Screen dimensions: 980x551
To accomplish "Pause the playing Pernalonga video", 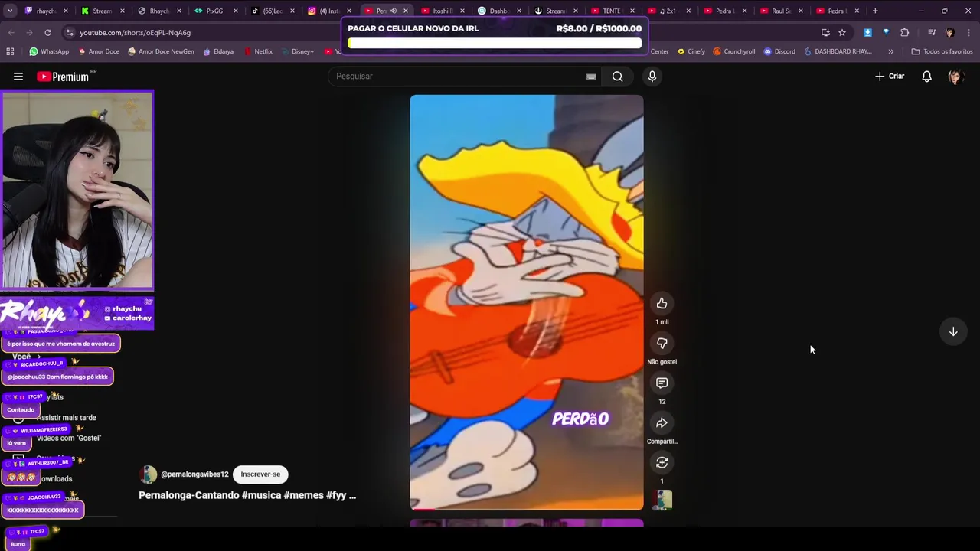I will coord(526,302).
